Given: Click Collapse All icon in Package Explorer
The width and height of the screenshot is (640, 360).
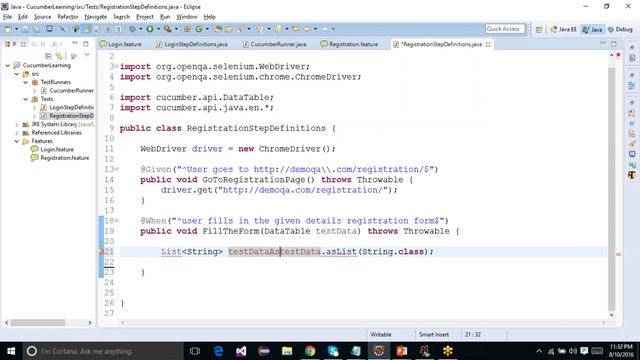Looking at the screenshot, I should (49, 56).
